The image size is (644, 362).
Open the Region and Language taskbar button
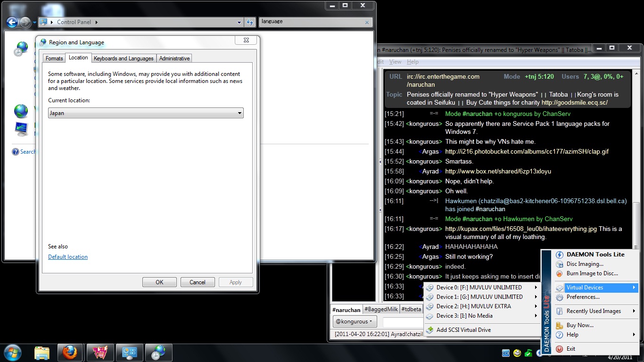(159, 353)
